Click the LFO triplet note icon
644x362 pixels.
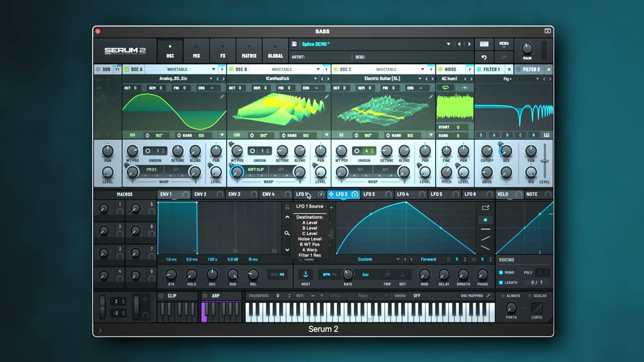point(387,275)
